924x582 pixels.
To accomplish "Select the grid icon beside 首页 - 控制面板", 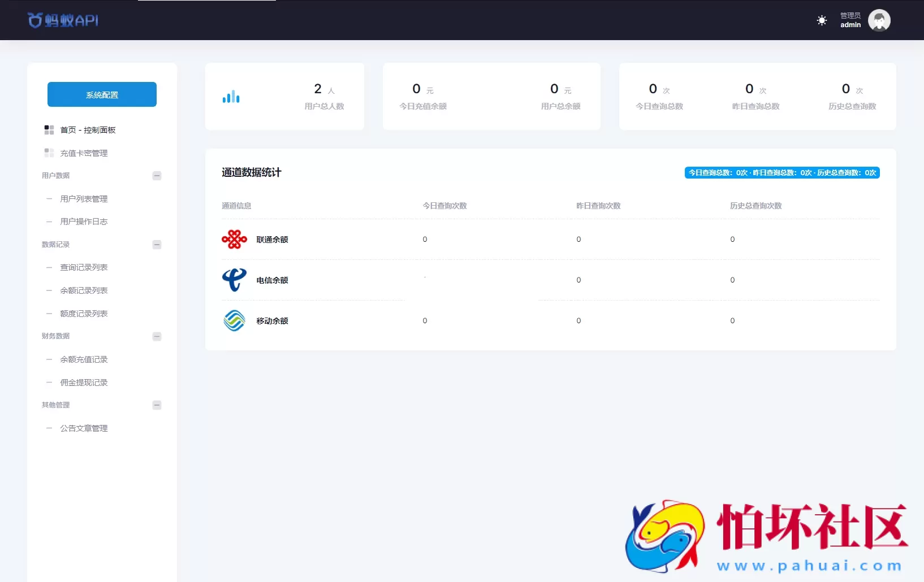I will coord(49,129).
